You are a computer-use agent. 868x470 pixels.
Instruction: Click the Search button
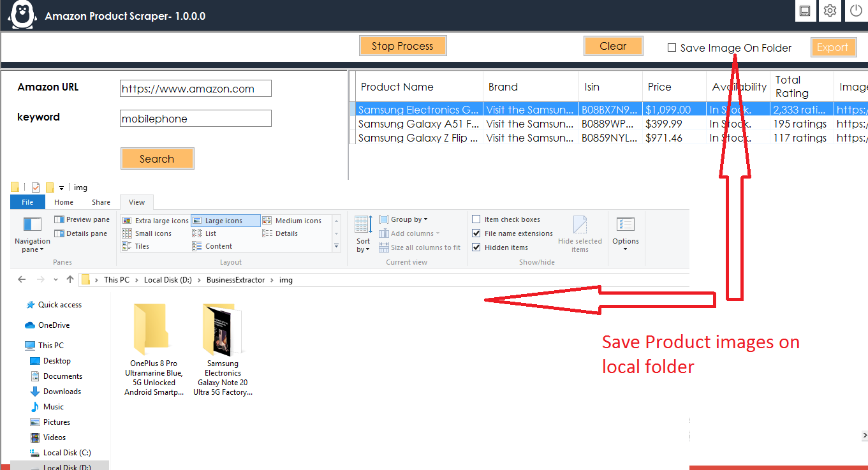[157, 159]
